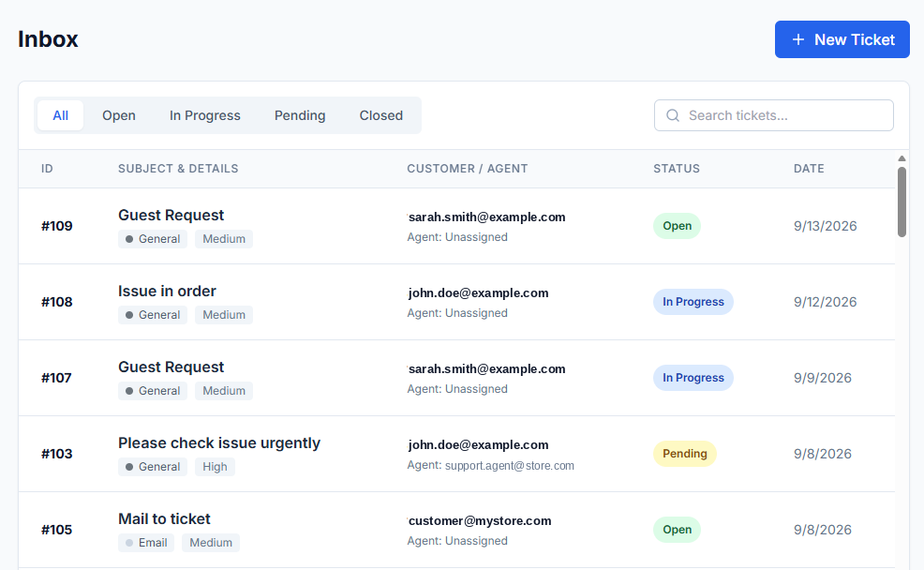924x570 pixels.
Task: Click the plus icon in New Ticket button
Action: [797, 39]
